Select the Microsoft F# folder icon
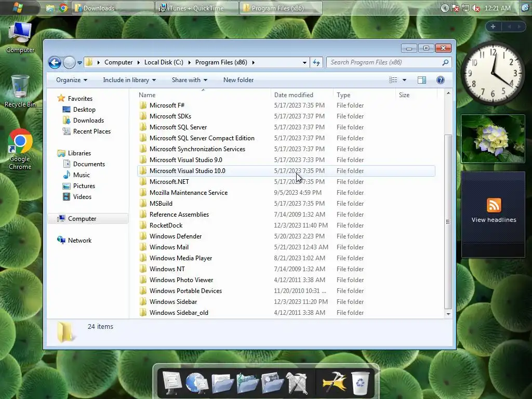532x399 pixels. coord(143,105)
